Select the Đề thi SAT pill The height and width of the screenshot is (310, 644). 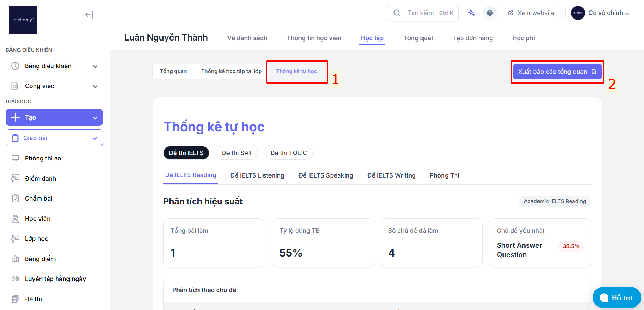coord(237,153)
